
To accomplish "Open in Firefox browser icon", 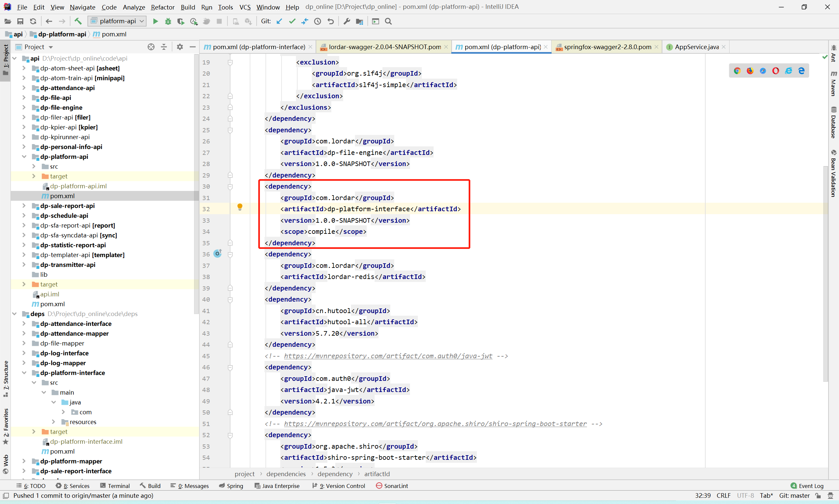I will [750, 71].
